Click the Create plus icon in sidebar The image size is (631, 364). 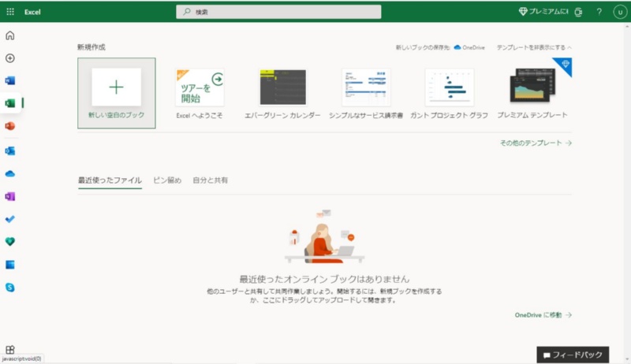coord(10,58)
